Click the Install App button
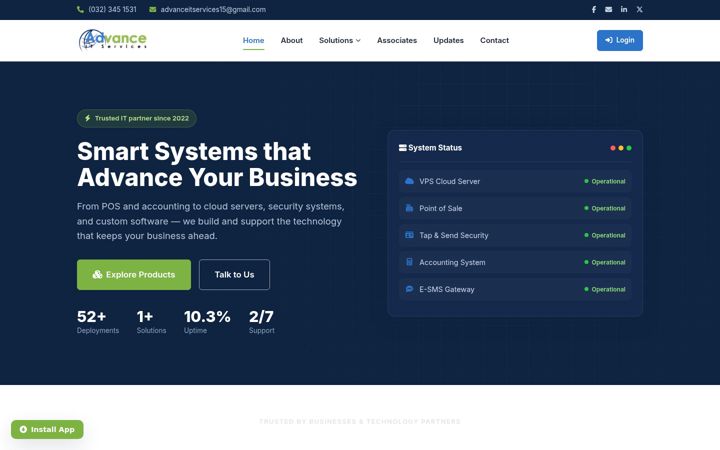 (x=47, y=429)
